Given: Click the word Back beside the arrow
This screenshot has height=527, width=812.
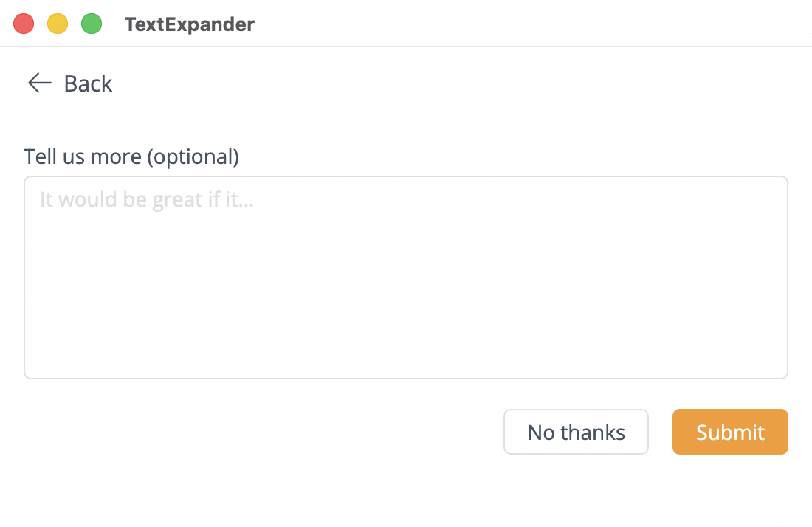Looking at the screenshot, I should coord(89,83).
